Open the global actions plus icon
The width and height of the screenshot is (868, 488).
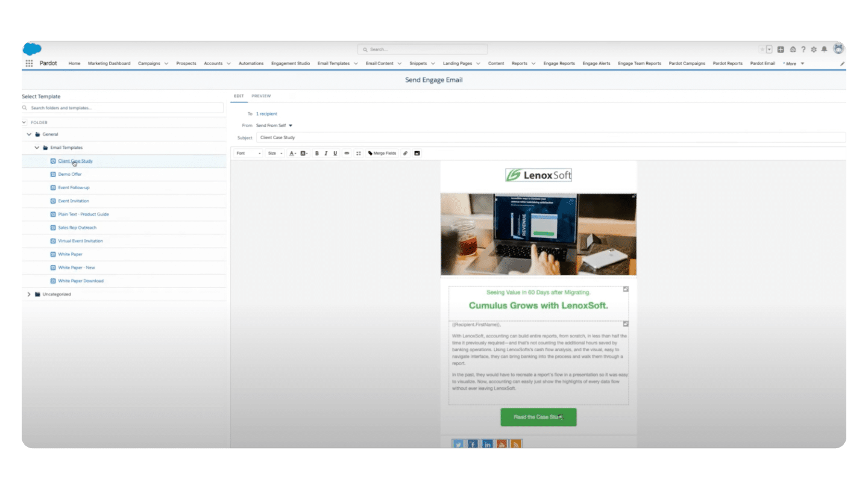pyautogui.click(x=781, y=49)
